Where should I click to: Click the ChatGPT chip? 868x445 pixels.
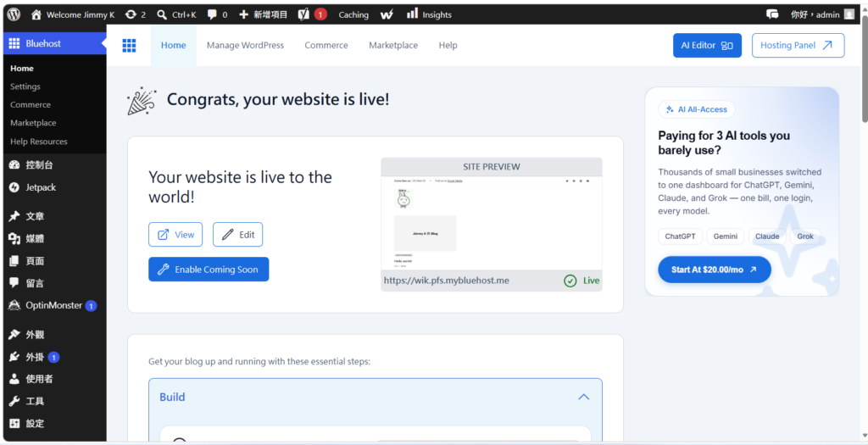[x=681, y=236]
